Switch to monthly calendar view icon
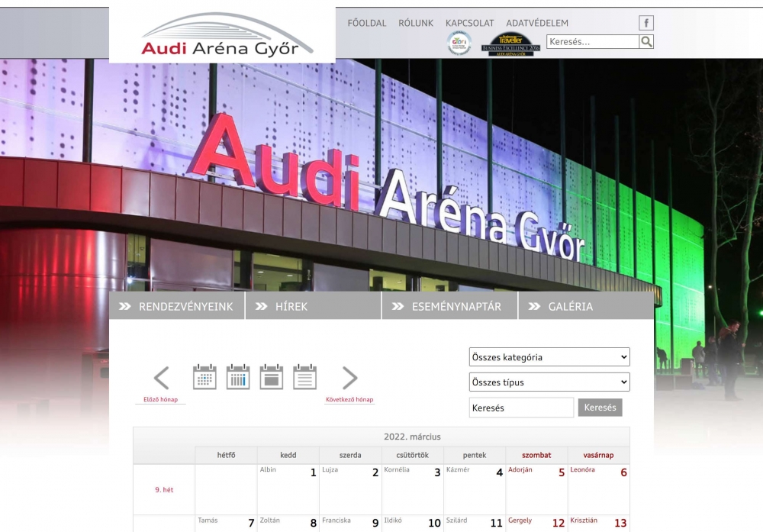 click(204, 377)
